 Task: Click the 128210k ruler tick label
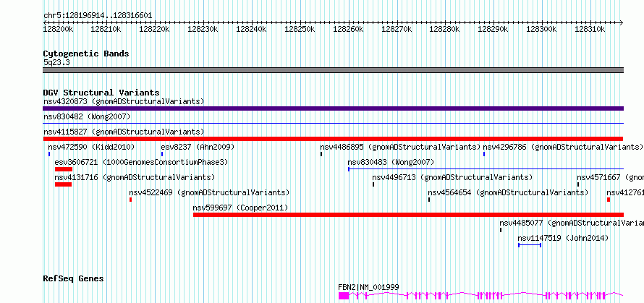tap(106, 29)
